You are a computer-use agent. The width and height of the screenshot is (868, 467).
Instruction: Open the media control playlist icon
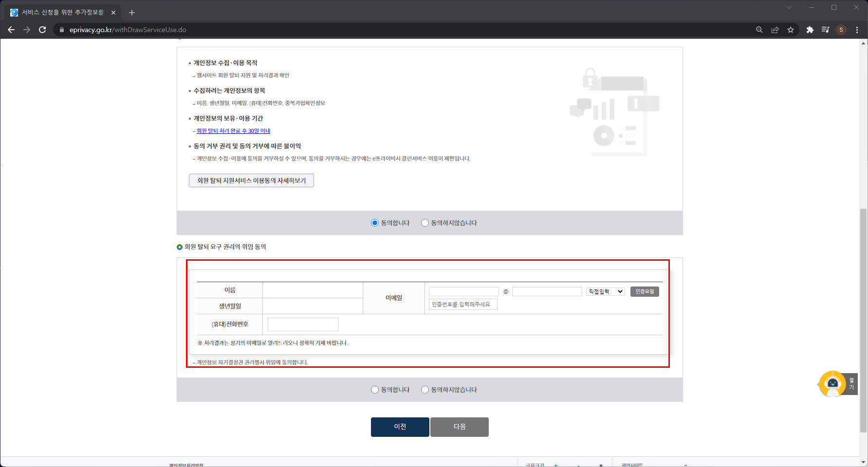(x=825, y=30)
